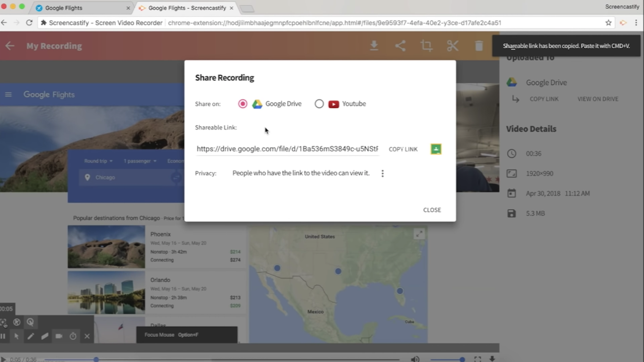The image size is (644, 362).
Task: Open the scissors trim tool
Action: click(x=452, y=46)
